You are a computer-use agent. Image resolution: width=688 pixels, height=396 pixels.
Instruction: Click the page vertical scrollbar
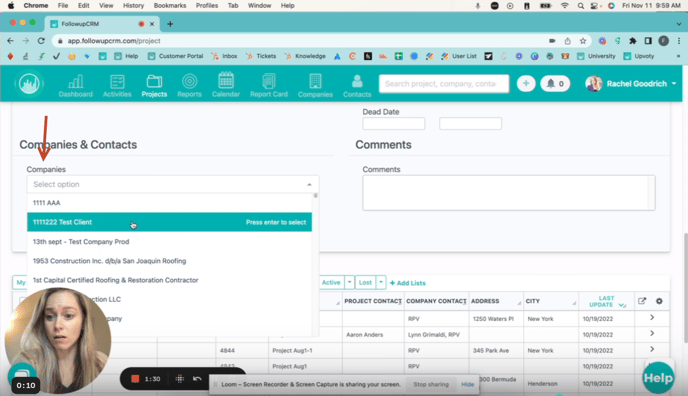click(685, 287)
